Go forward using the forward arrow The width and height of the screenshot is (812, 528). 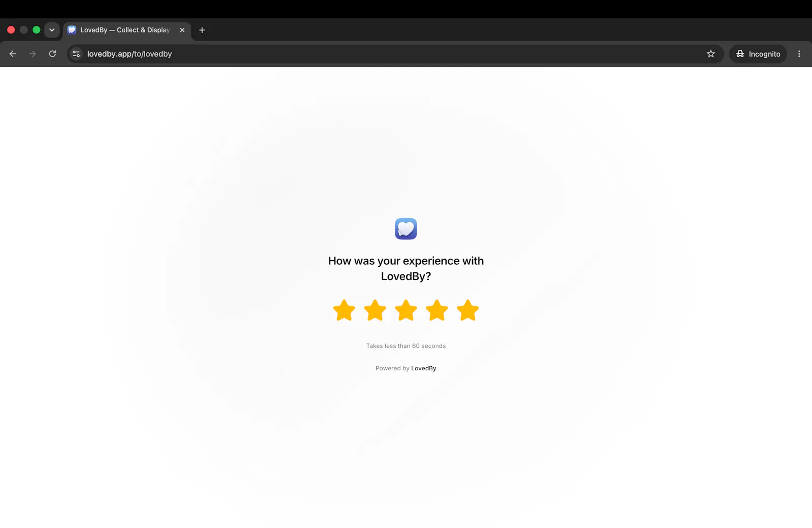(x=32, y=54)
